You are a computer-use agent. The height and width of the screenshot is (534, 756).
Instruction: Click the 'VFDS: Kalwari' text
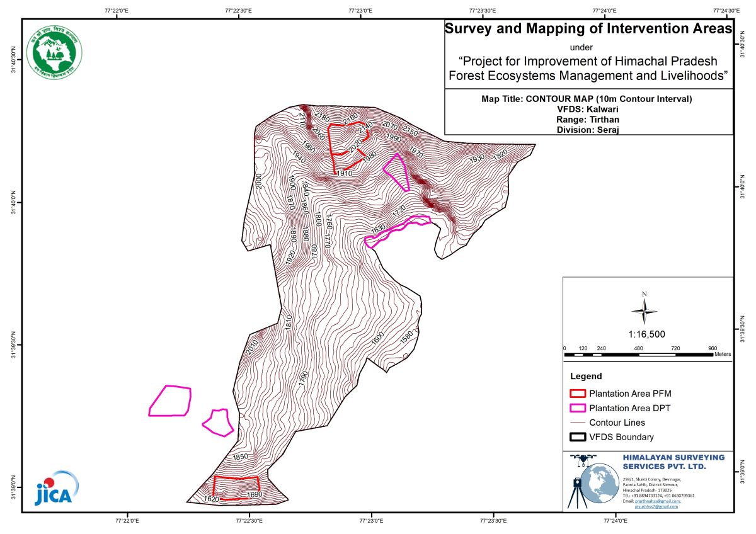coord(588,109)
